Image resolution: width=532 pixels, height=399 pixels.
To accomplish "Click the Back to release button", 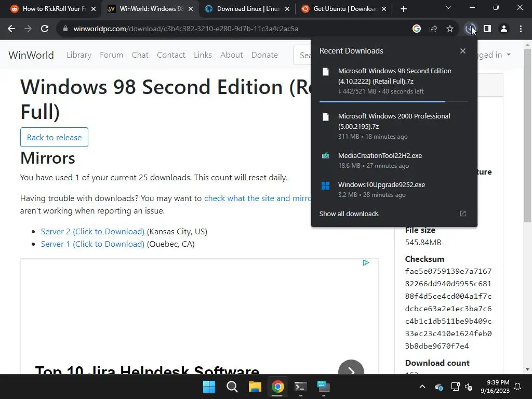I will [54, 137].
